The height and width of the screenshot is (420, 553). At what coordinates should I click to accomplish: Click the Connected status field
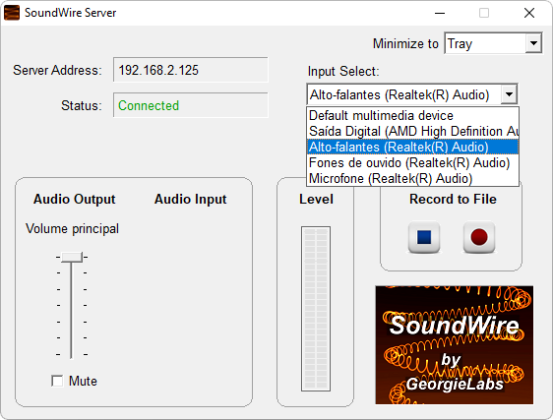click(x=190, y=105)
